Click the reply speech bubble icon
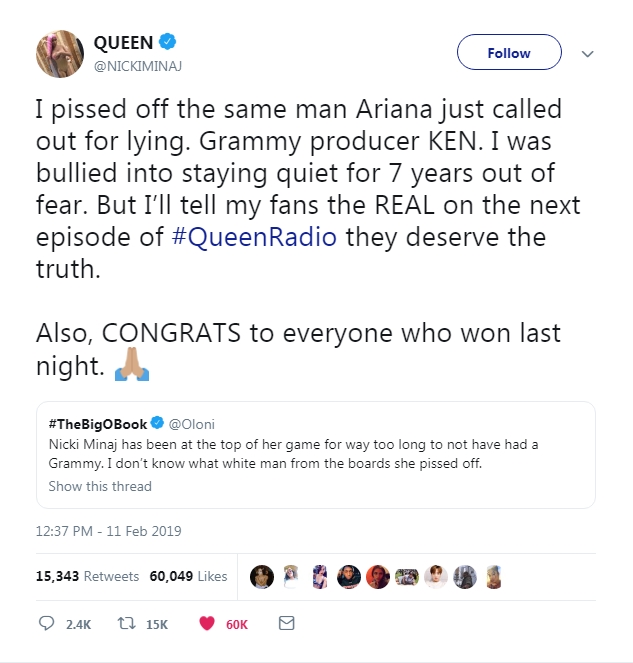 [x=47, y=624]
